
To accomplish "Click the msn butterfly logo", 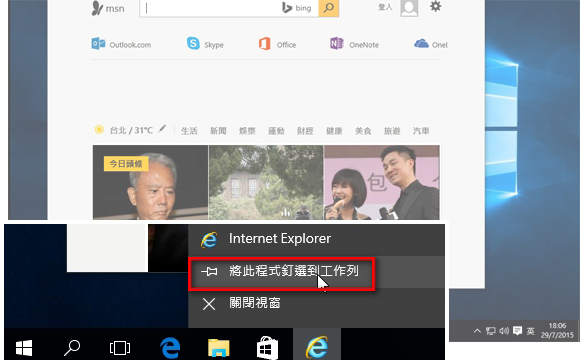I will click(97, 8).
